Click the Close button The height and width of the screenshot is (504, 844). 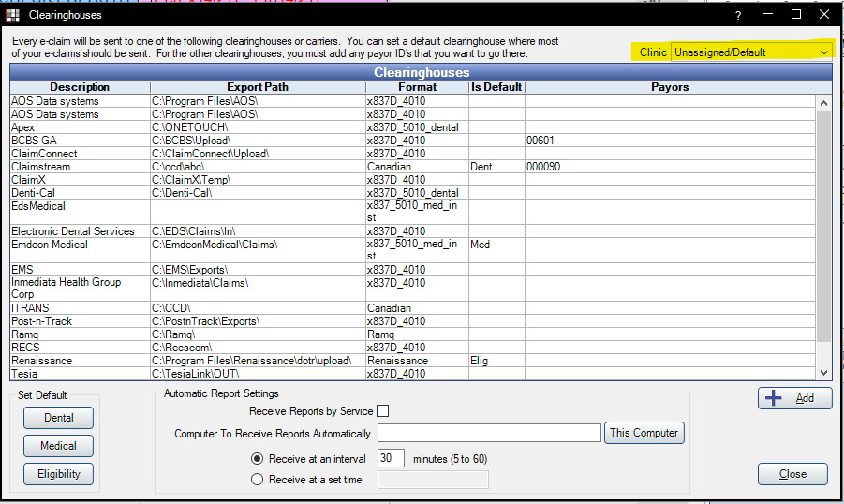792,474
